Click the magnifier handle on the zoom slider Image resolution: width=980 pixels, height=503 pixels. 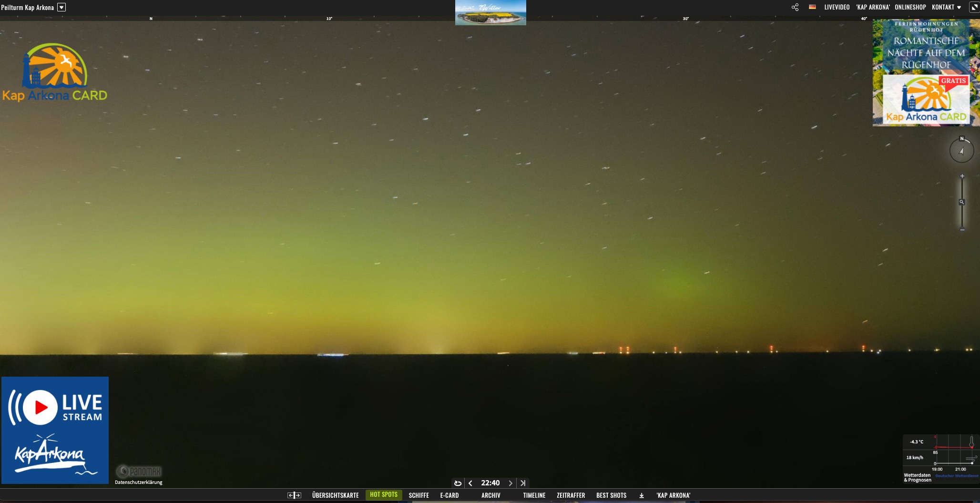point(962,202)
